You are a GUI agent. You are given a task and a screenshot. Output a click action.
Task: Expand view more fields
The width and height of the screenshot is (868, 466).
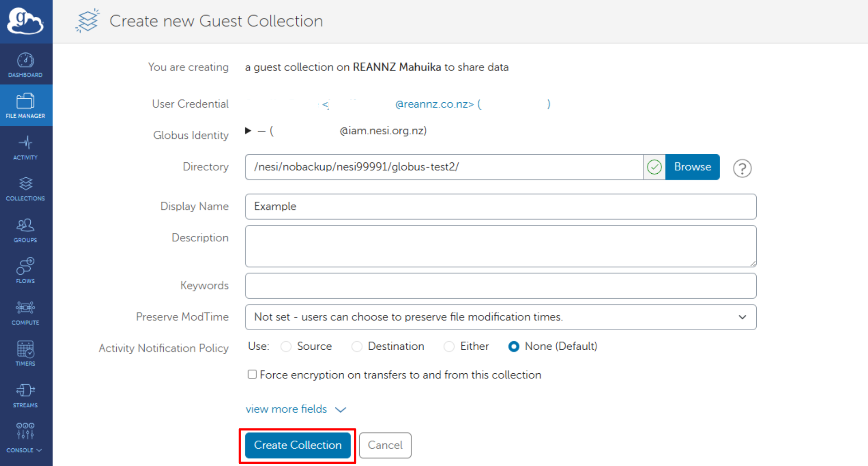(x=296, y=409)
